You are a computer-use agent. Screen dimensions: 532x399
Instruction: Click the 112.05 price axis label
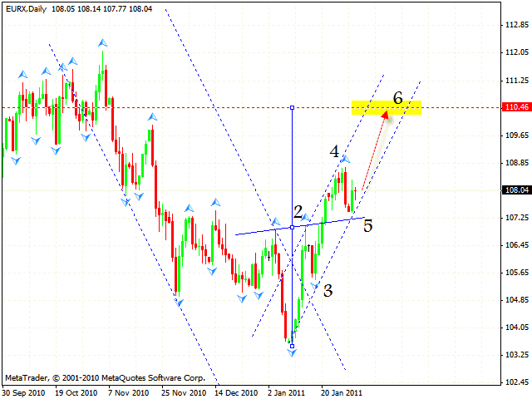[517, 52]
